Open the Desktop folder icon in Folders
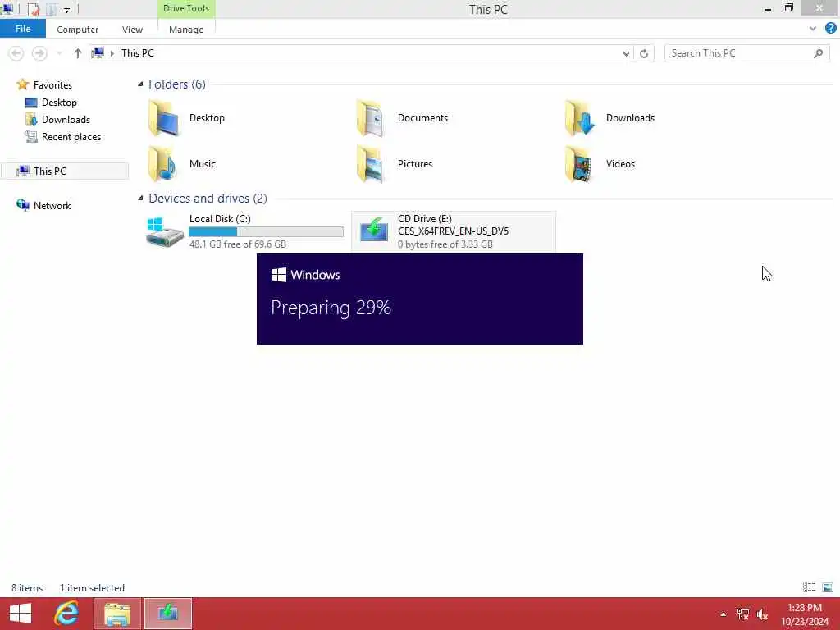 pos(164,118)
